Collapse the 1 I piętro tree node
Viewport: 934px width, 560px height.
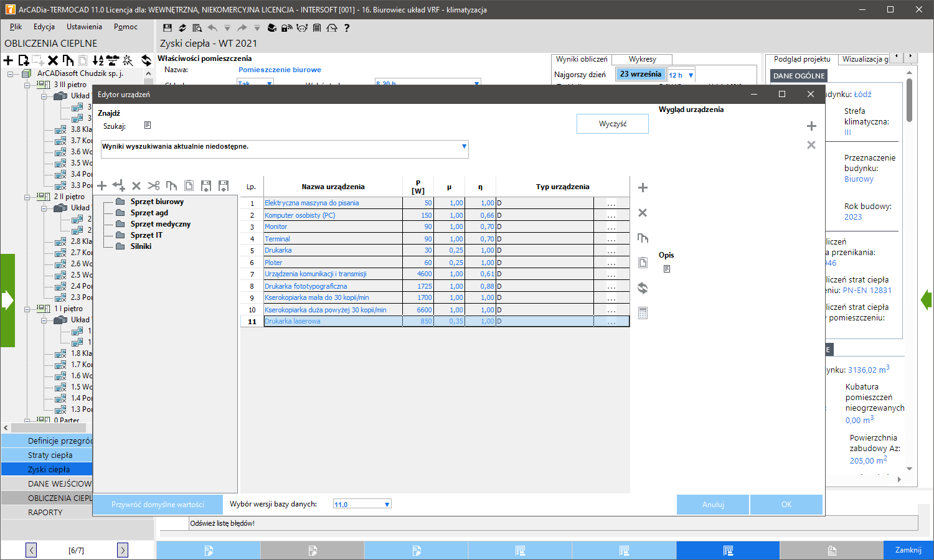[27, 309]
